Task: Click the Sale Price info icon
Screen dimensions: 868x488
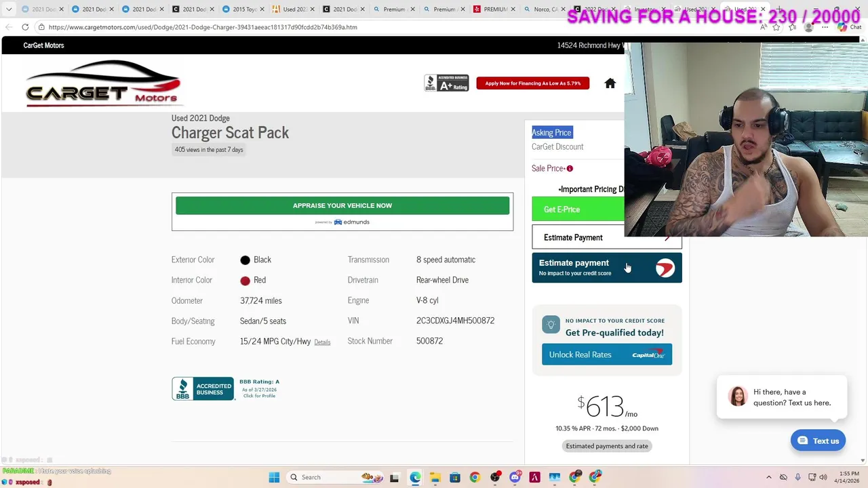Action: coord(570,168)
